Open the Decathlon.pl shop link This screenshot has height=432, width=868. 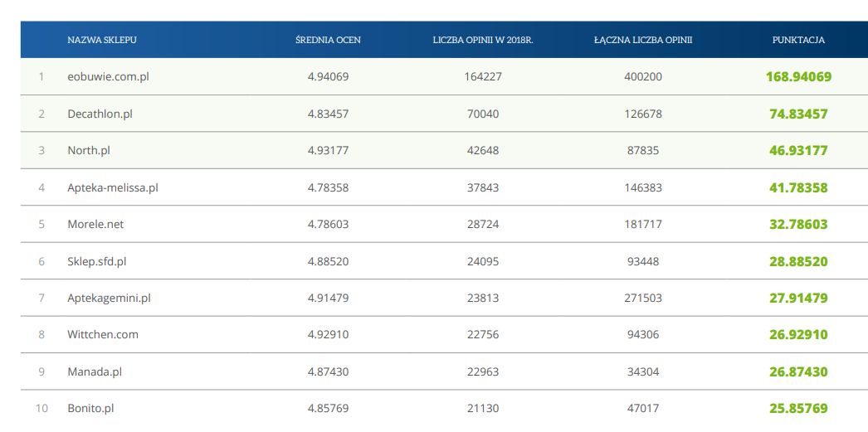pos(100,114)
